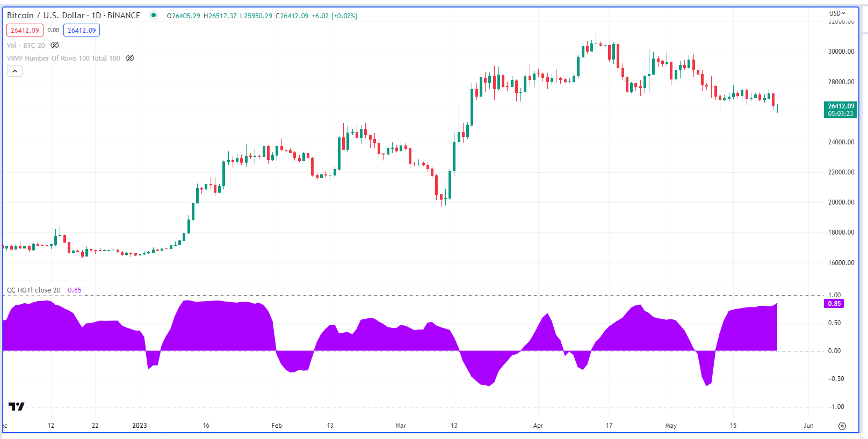This screenshot has height=439, width=868.
Task: Select the CC HG1! close 20 indicator label
Action: pyautogui.click(x=34, y=290)
